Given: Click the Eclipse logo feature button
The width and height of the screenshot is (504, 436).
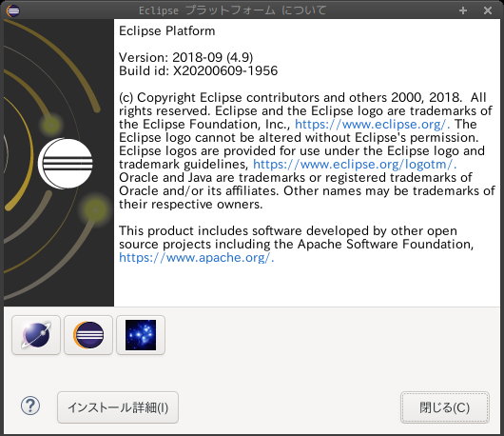Looking at the screenshot, I should 88,335.
